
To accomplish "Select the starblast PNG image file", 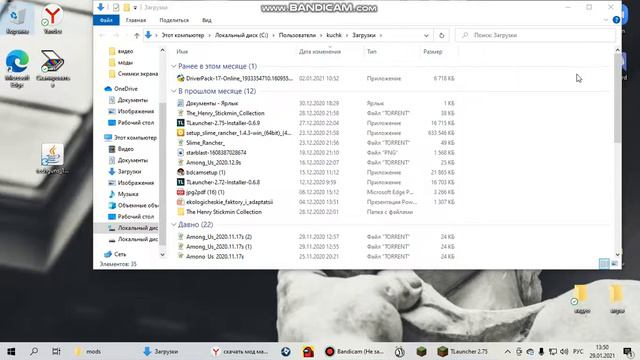I will [216, 153].
